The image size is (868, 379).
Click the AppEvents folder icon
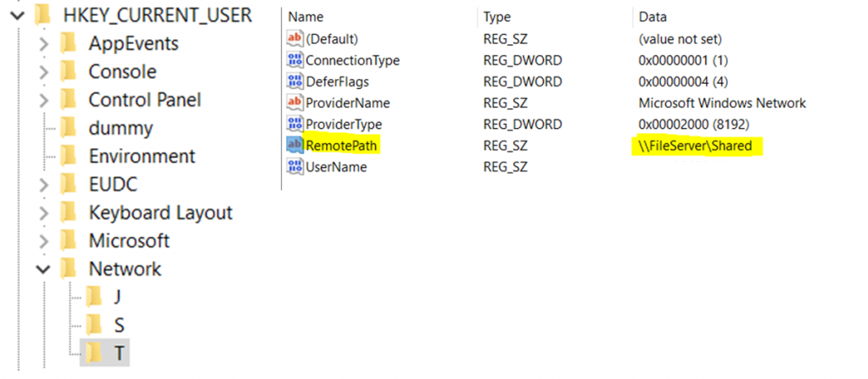70,43
